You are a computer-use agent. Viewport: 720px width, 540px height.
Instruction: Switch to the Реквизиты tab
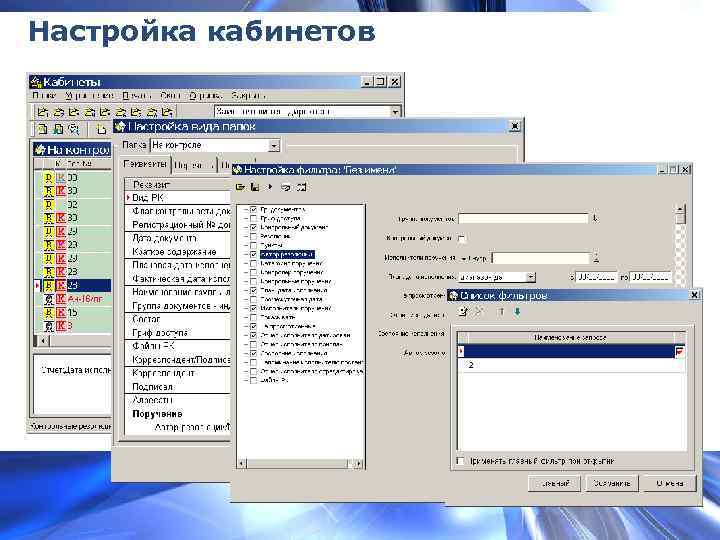(x=146, y=164)
